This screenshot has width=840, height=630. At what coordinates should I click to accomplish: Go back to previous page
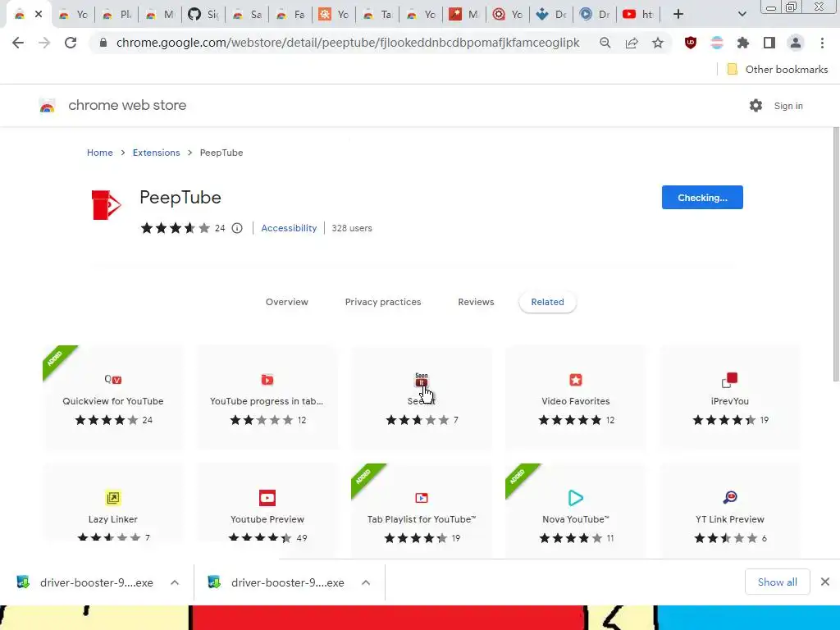18,43
